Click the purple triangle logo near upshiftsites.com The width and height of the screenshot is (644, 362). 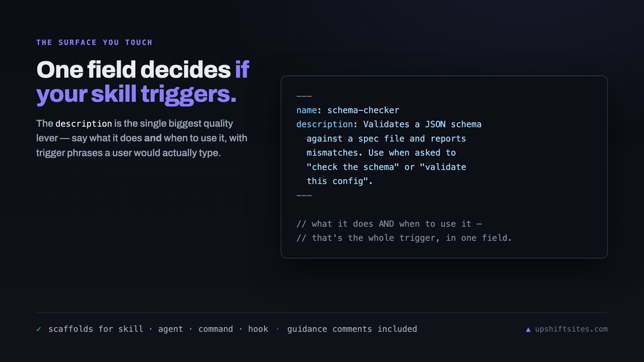click(528, 329)
